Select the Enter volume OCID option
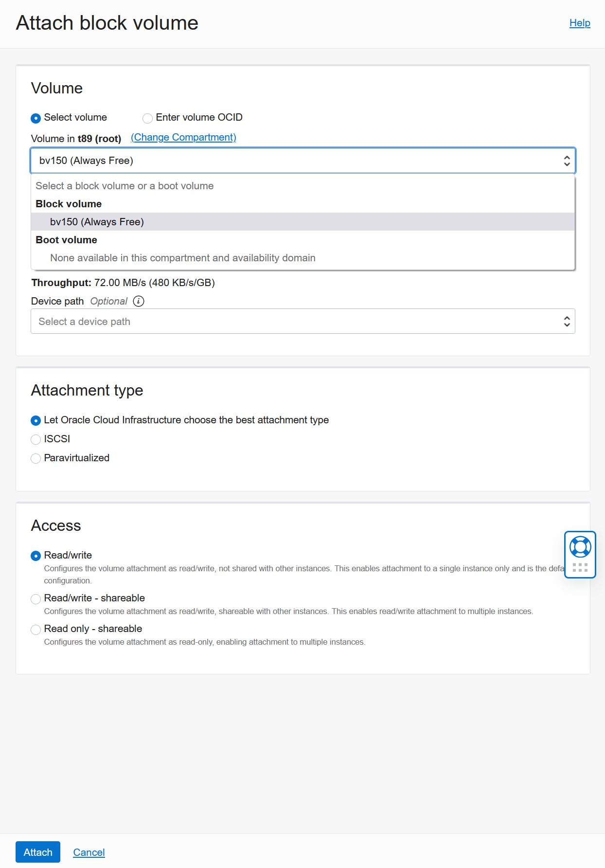 (148, 118)
